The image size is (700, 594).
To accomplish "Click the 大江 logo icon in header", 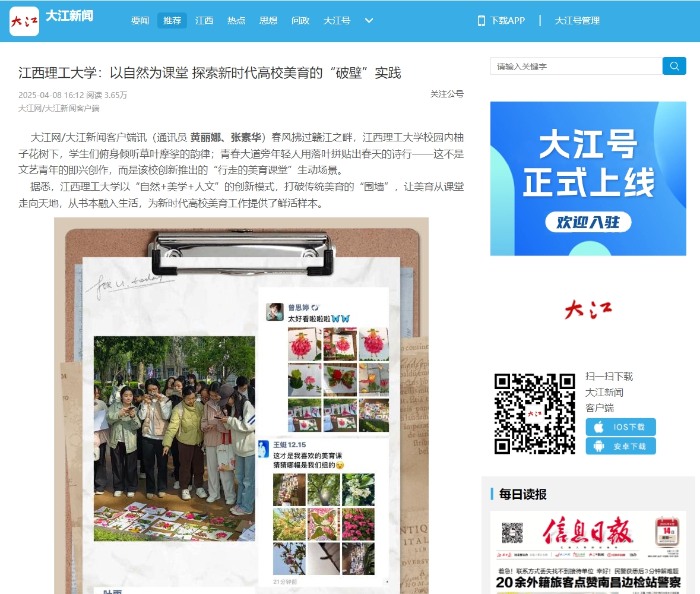I will point(24,21).
